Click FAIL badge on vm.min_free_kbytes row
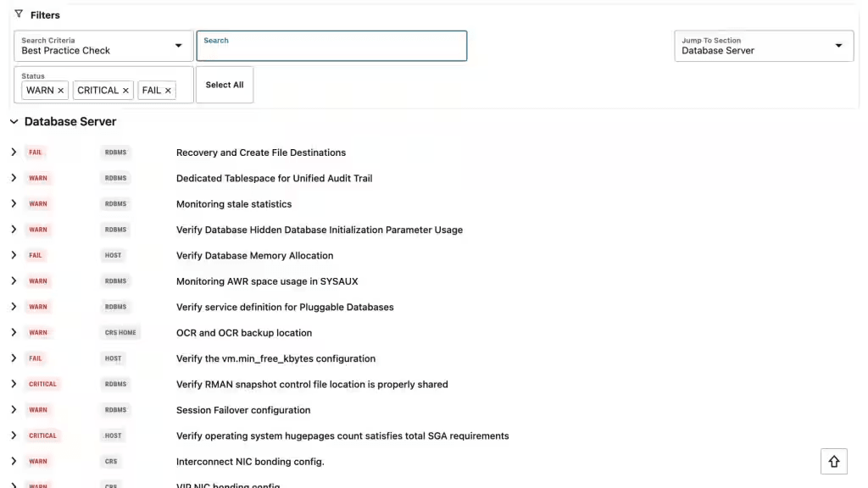This screenshot has height=488, width=868. pyautogui.click(x=36, y=358)
